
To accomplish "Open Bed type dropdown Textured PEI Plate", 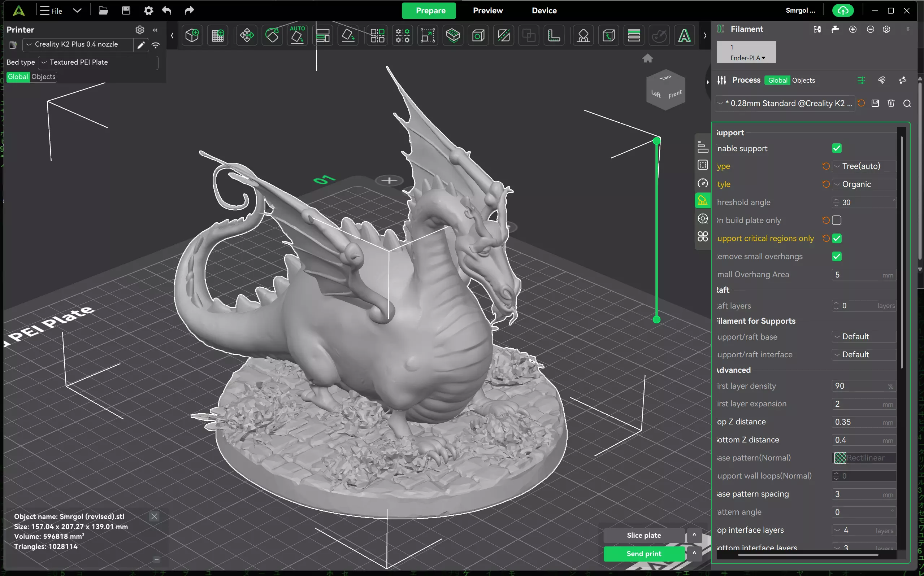I will pos(98,62).
